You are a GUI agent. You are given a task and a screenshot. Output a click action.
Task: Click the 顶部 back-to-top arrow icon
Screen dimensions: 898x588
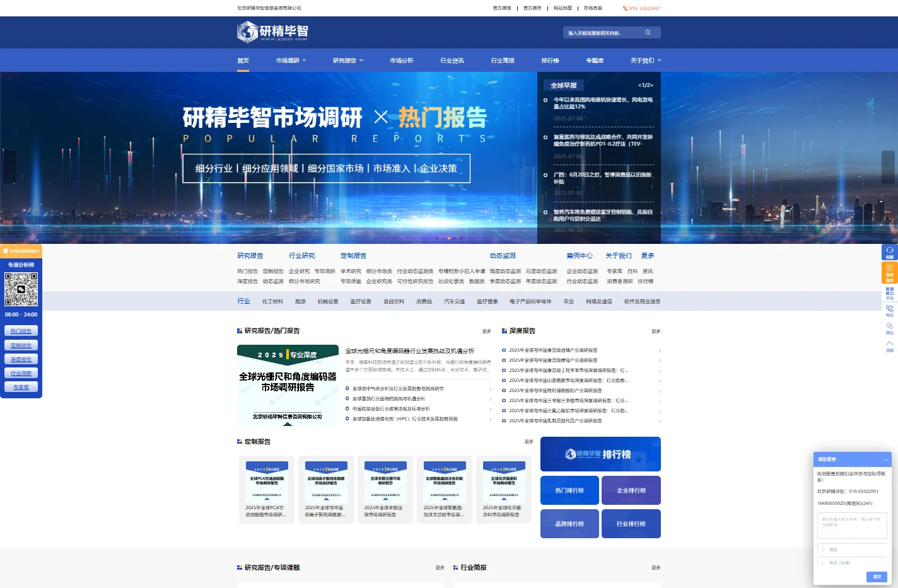pos(890,346)
